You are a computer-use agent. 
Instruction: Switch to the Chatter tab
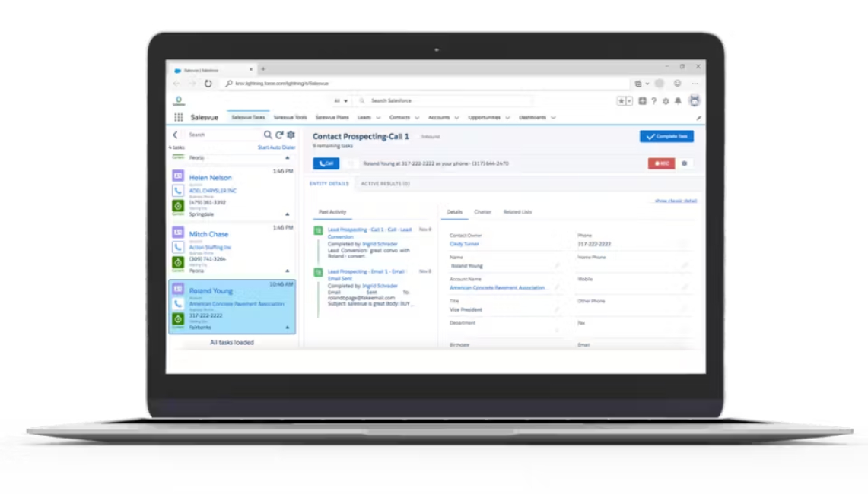click(483, 212)
